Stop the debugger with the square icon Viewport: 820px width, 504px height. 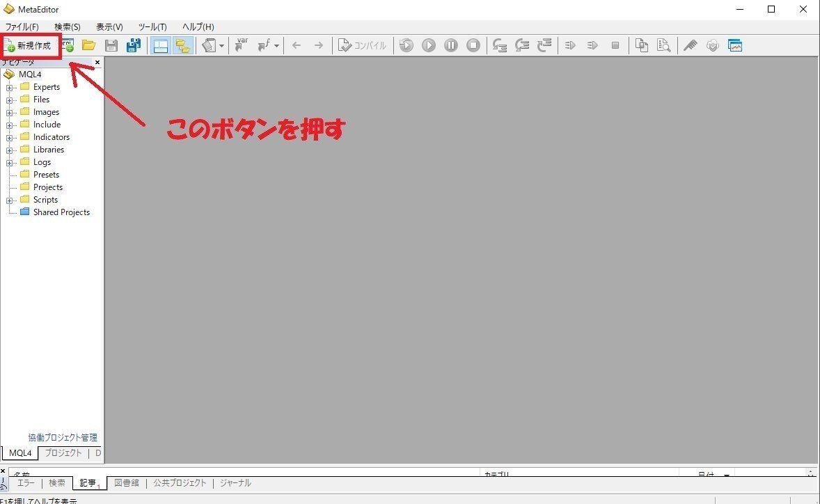[473, 45]
